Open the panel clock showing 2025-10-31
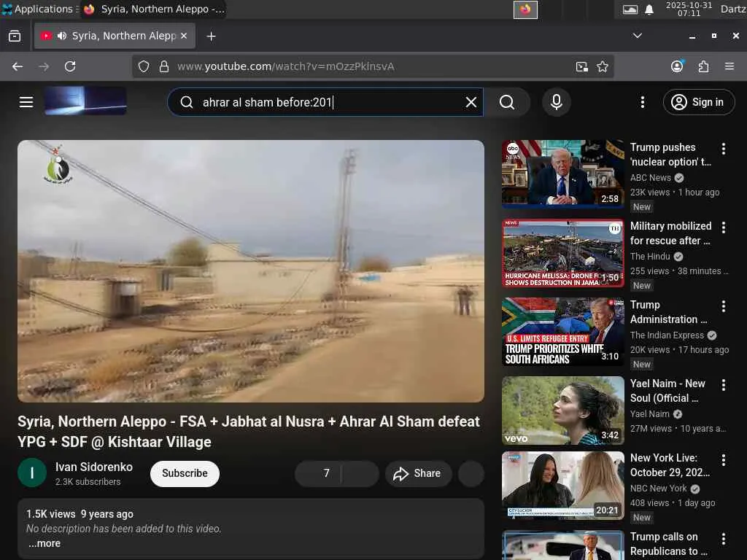This screenshot has width=747, height=560. pyautogui.click(x=689, y=9)
